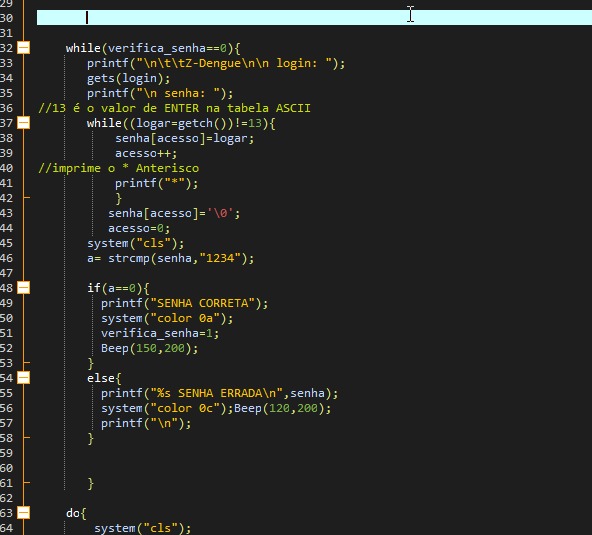Viewport: 592px width, 535px height.
Task: Click the closing brace on line 61
Action: (90, 483)
